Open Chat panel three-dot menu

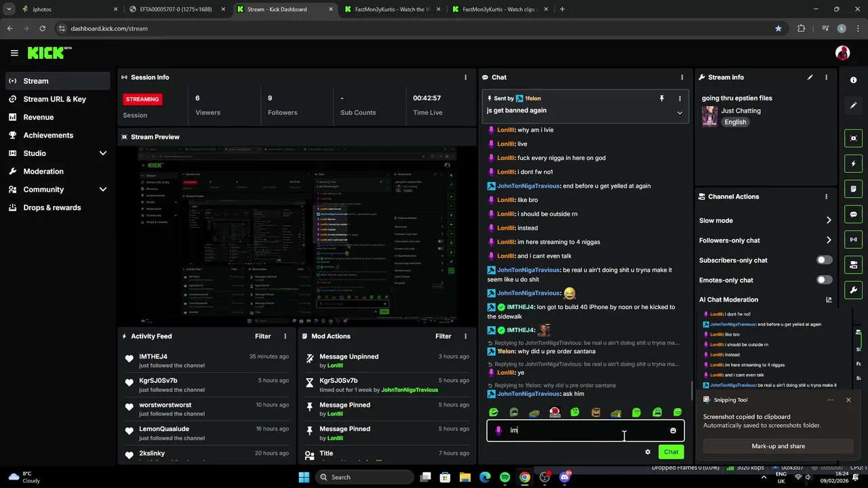tap(682, 77)
